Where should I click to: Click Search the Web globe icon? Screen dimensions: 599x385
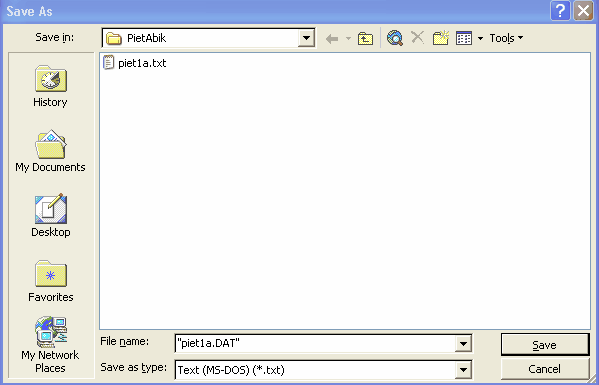(x=395, y=38)
